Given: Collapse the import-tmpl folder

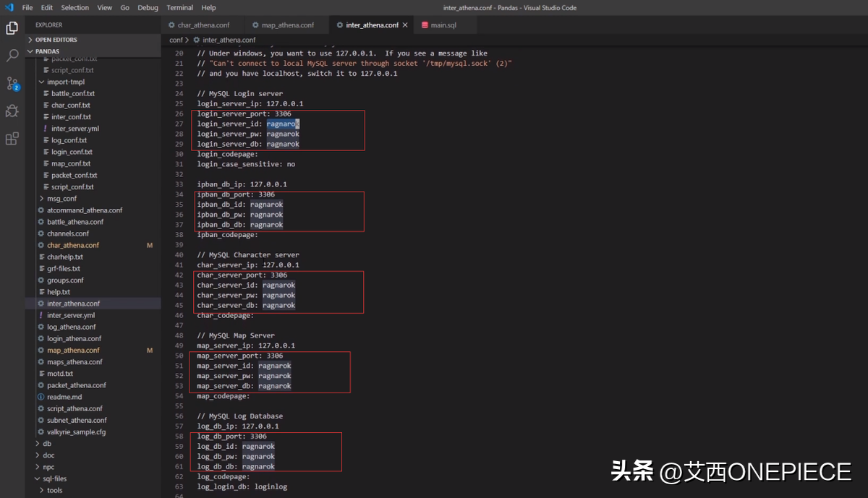Looking at the screenshot, I should [x=41, y=82].
